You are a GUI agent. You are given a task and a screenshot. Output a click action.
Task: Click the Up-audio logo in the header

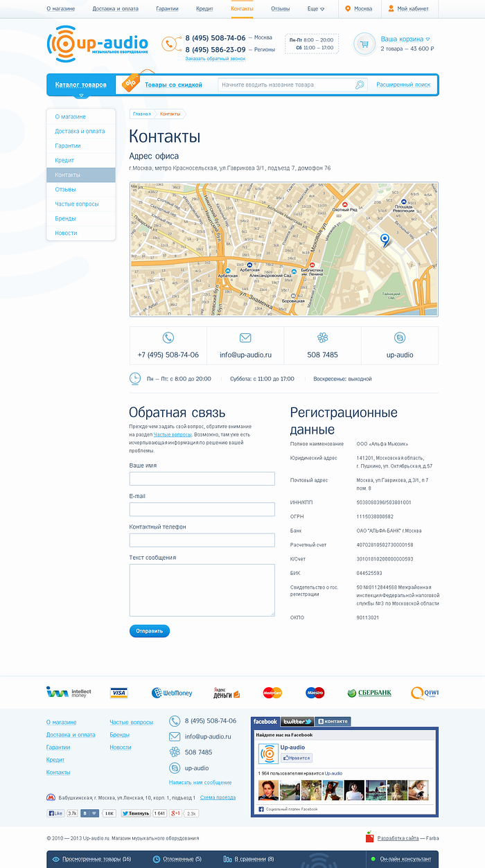97,44
